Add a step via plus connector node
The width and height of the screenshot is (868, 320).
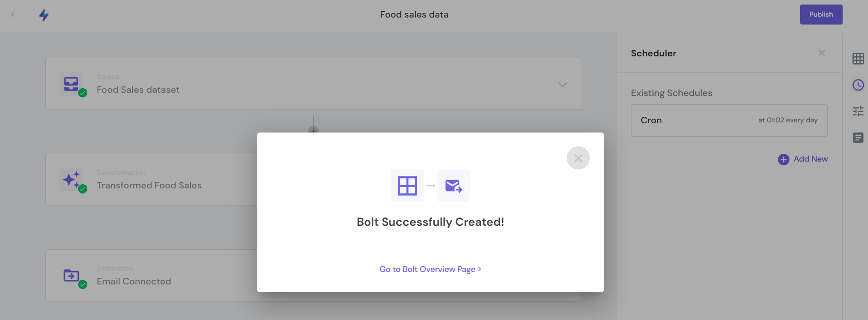(314, 131)
